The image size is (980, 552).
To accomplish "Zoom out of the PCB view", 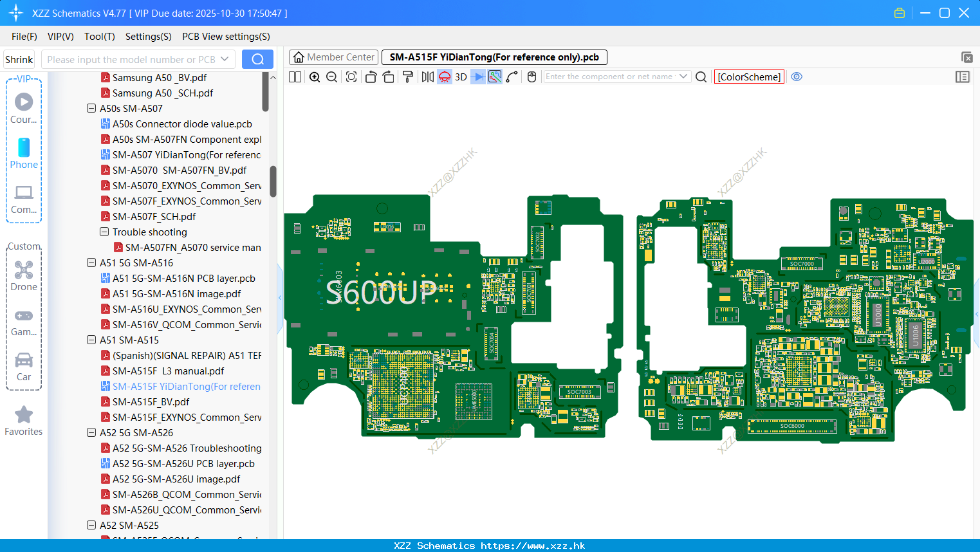I will pos(332,77).
